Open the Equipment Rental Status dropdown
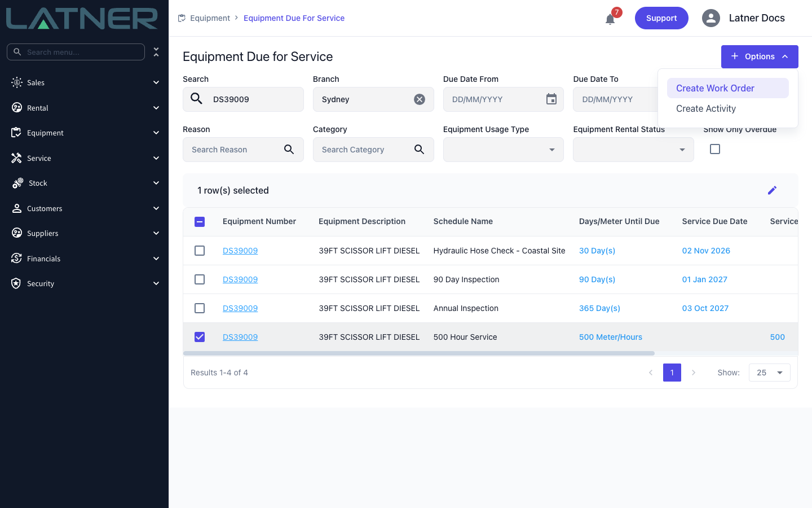Image resolution: width=812 pixels, height=508 pixels. [x=633, y=150]
